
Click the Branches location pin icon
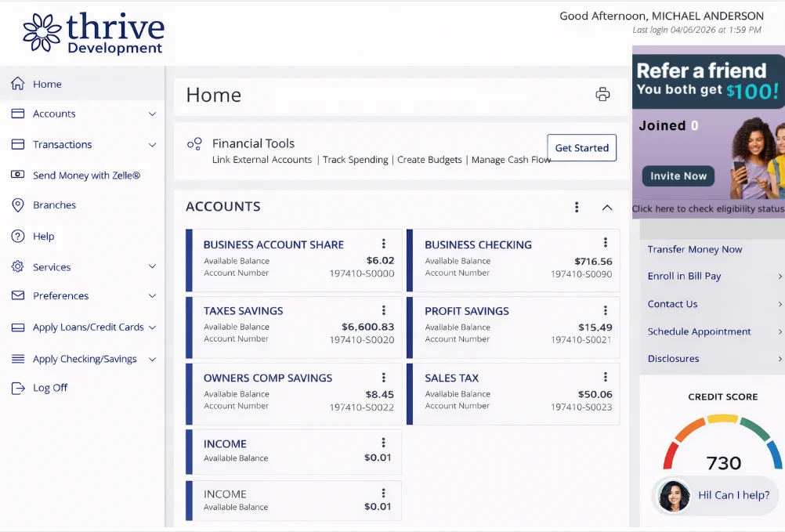(x=18, y=205)
